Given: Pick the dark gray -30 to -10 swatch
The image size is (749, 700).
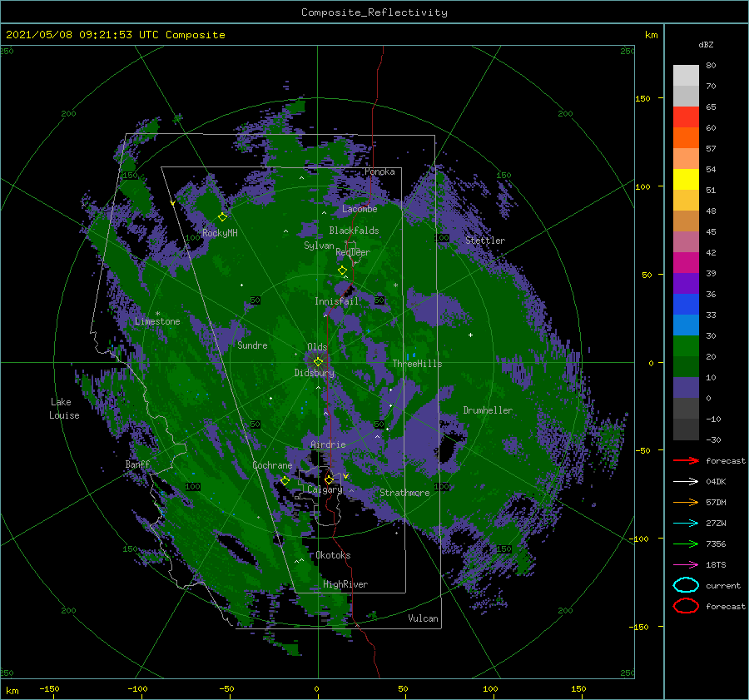Looking at the screenshot, I should (x=686, y=429).
